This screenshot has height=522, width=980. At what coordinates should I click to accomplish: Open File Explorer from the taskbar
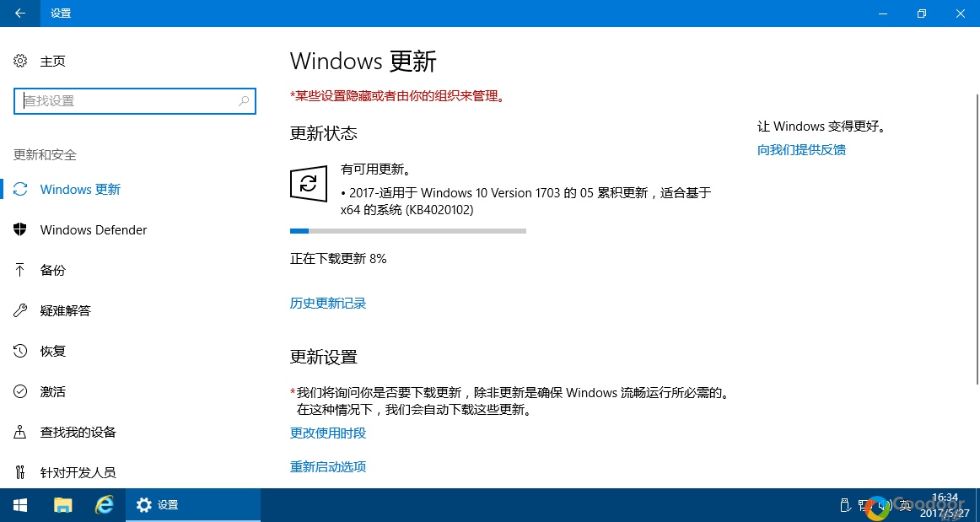coord(63,505)
